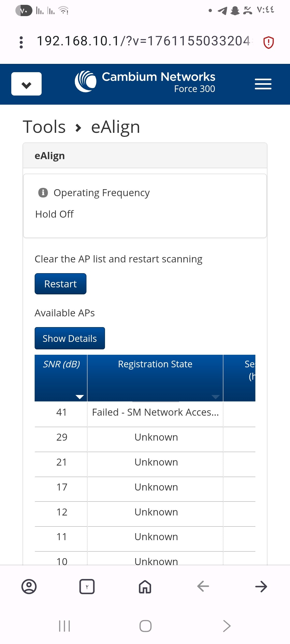This screenshot has height=644, width=290.
Task: Open the browser profile icon
Action: 29,587
